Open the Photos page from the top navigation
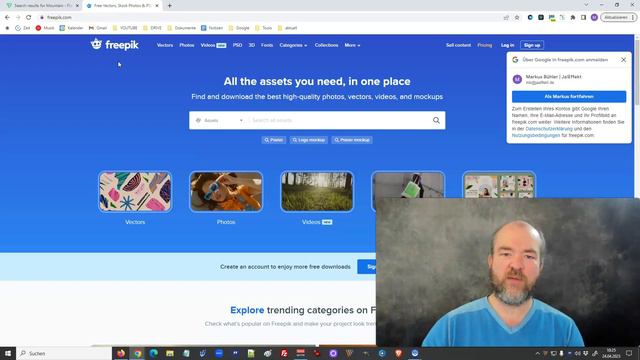 187,45
